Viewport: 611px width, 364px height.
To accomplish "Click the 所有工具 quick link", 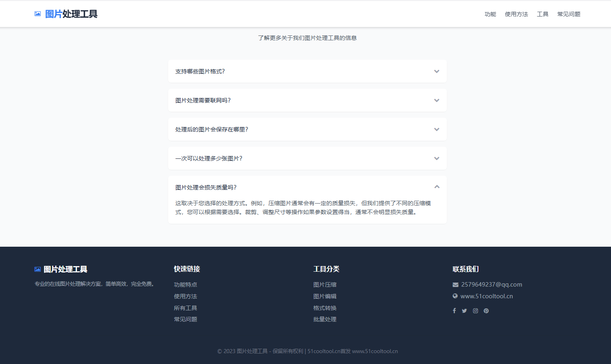I will tap(185, 308).
